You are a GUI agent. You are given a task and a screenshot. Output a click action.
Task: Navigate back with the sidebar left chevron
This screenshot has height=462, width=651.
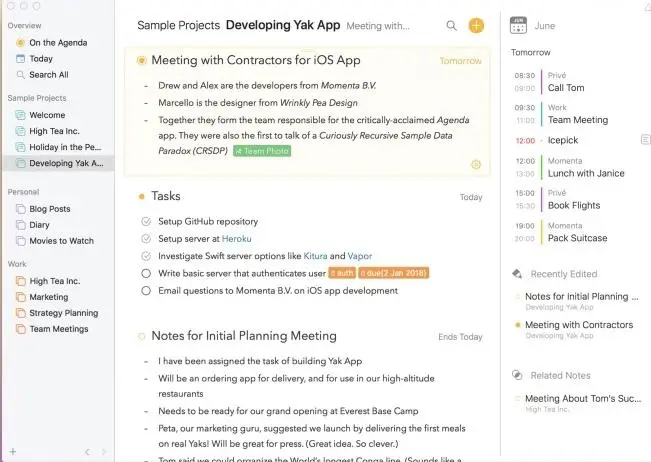87,451
